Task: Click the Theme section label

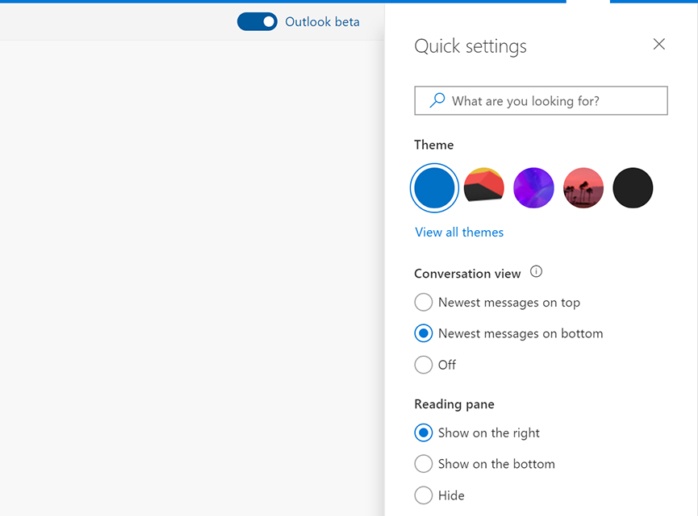Action: (x=434, y=145)
